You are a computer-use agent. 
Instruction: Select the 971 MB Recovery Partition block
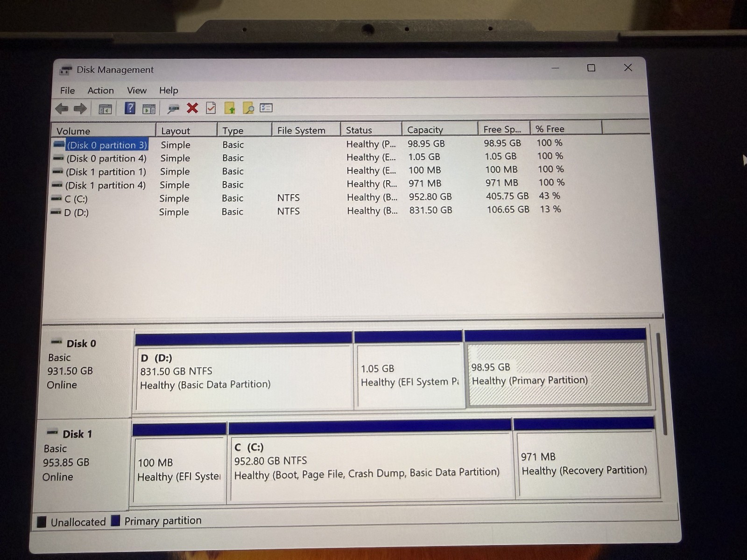tap(585, 458)
